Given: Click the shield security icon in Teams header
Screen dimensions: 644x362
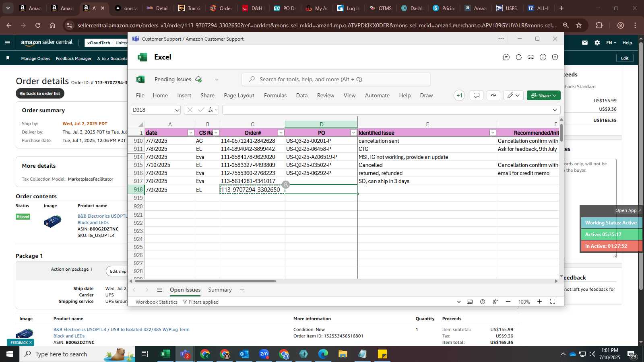Looking at the screenshot, I should [555, 57].
